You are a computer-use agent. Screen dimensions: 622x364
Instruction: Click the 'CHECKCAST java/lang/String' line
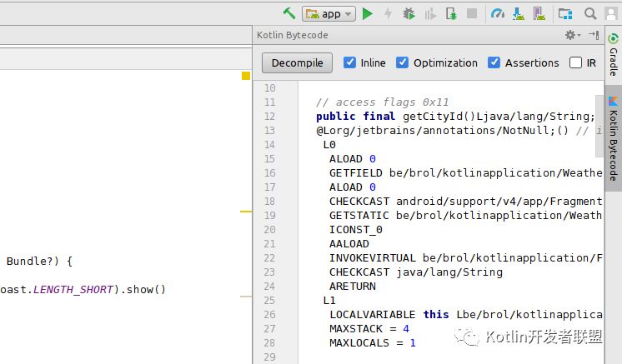coord(416,272)
